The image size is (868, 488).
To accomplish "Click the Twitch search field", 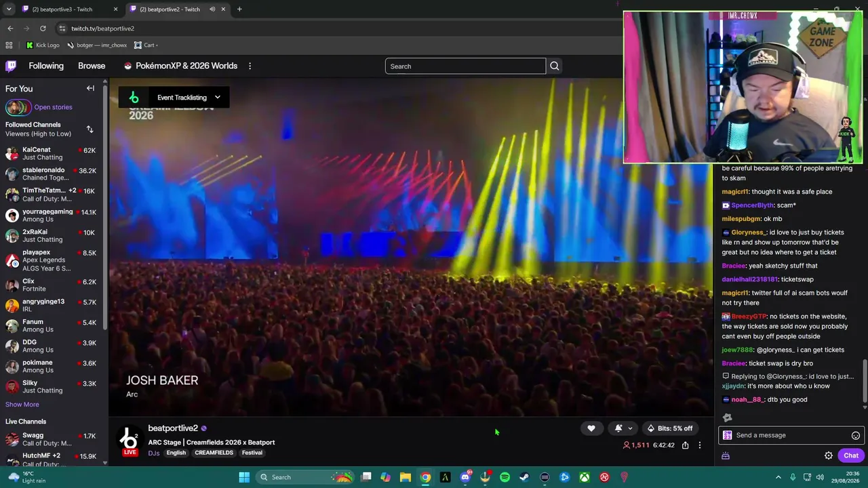I will point(465,66).
